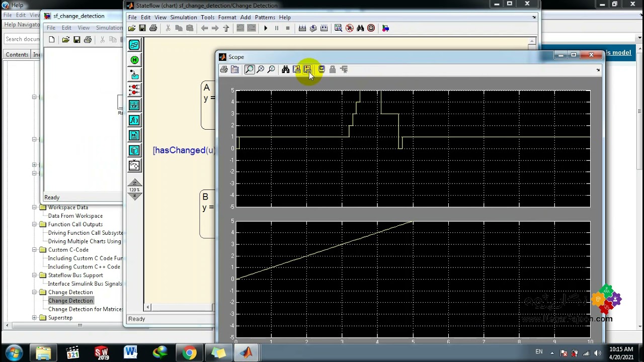Screen dimensions: 644x362
Task: Open Stateflow File menu
Action: click(132, 17)
